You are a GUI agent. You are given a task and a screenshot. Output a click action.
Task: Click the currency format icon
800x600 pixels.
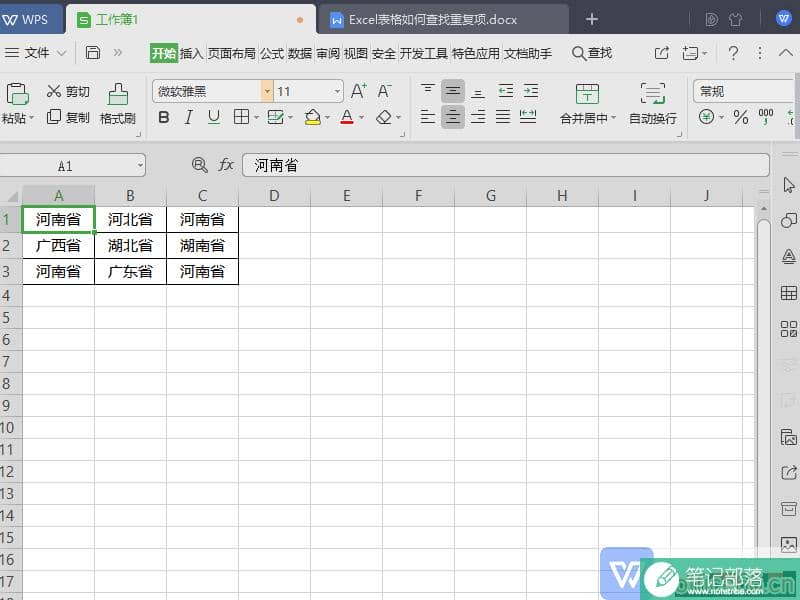(706, 117)
